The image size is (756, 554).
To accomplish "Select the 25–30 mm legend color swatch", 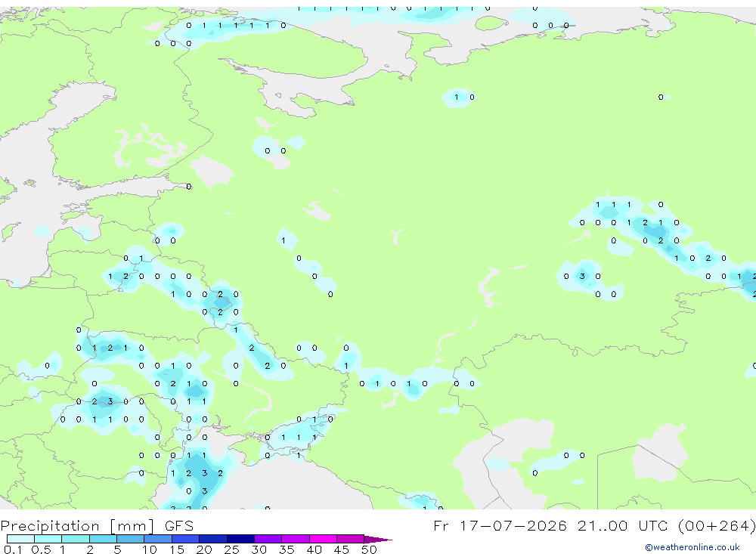I will pos(240,539).
